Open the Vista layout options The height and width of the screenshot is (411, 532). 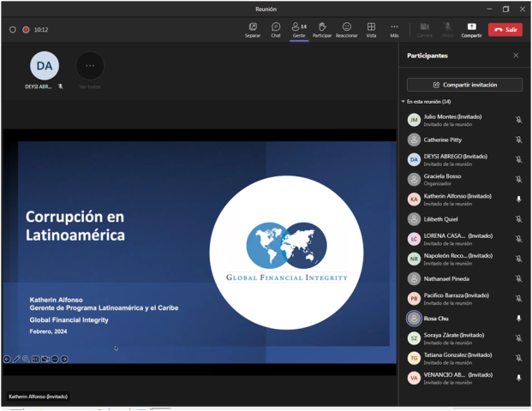(371, 30)
